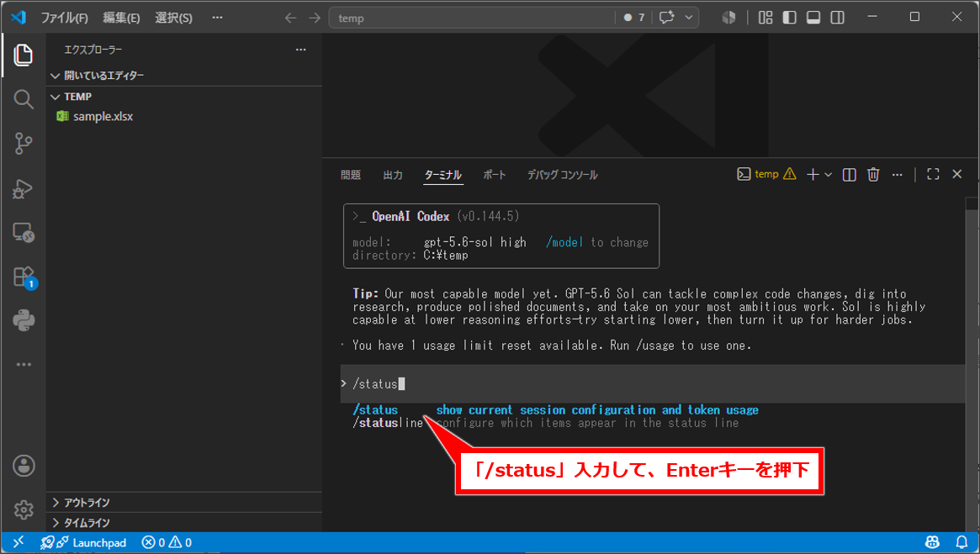Open errors and warnings count in status bar
Screen dimensions: 980x554
point(167,542)
